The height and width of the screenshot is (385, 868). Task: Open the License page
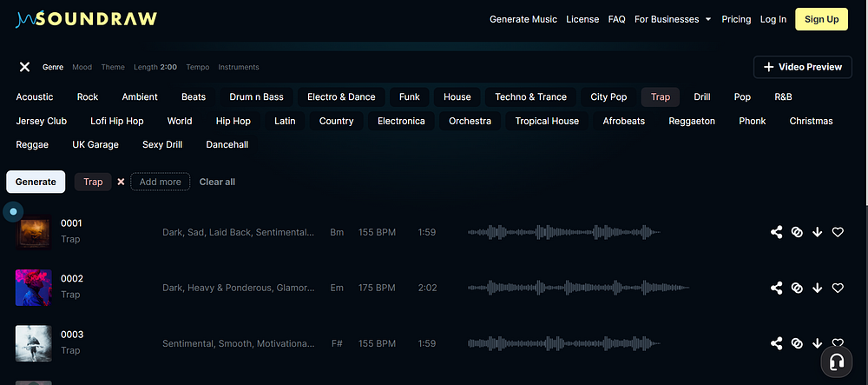[582, 19]
